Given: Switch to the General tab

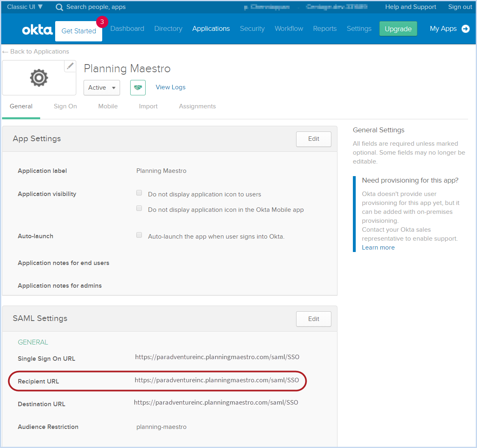Looking at the screenshot, I should [21, 106].
